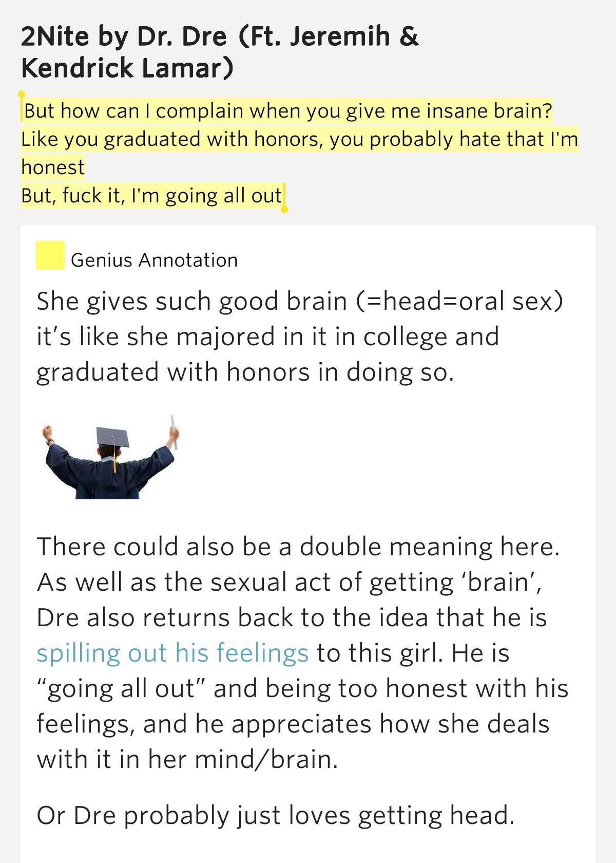Click the 'Kendrick Lamar)' title line

[127, 68]
